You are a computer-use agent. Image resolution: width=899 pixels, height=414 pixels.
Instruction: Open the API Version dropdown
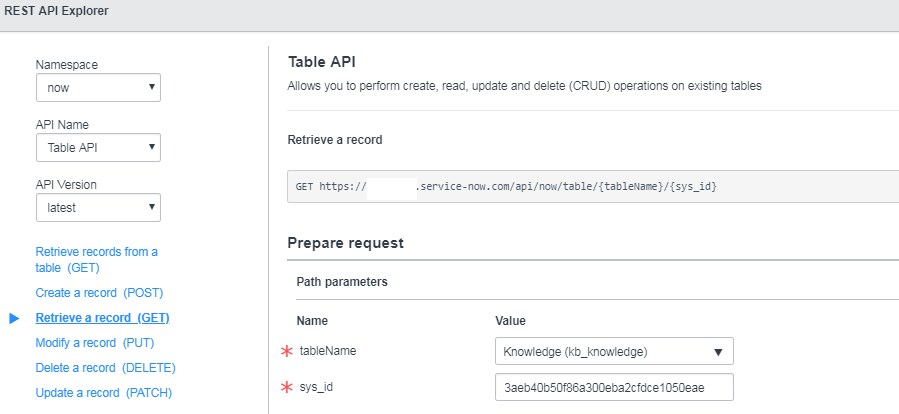coord(98,208)
